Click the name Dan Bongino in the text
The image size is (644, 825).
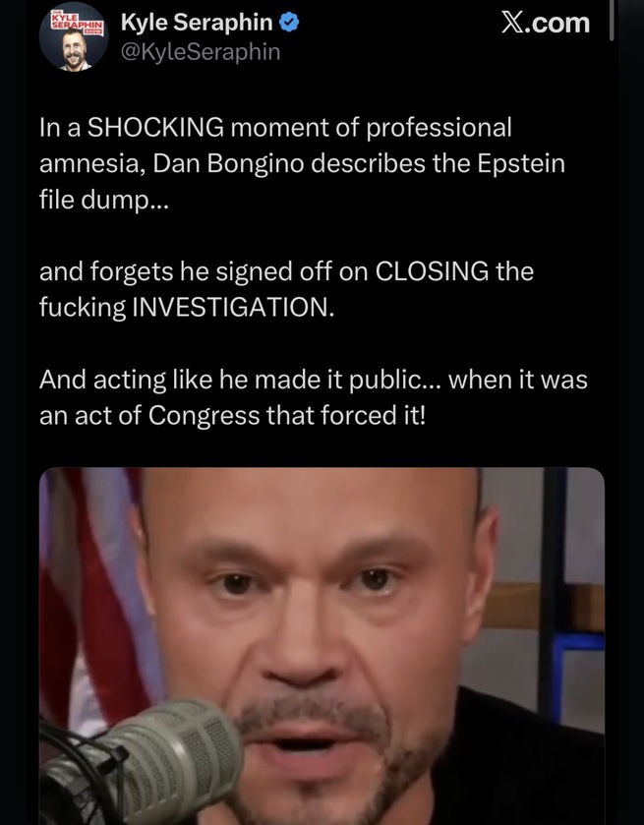click(228, 163)
